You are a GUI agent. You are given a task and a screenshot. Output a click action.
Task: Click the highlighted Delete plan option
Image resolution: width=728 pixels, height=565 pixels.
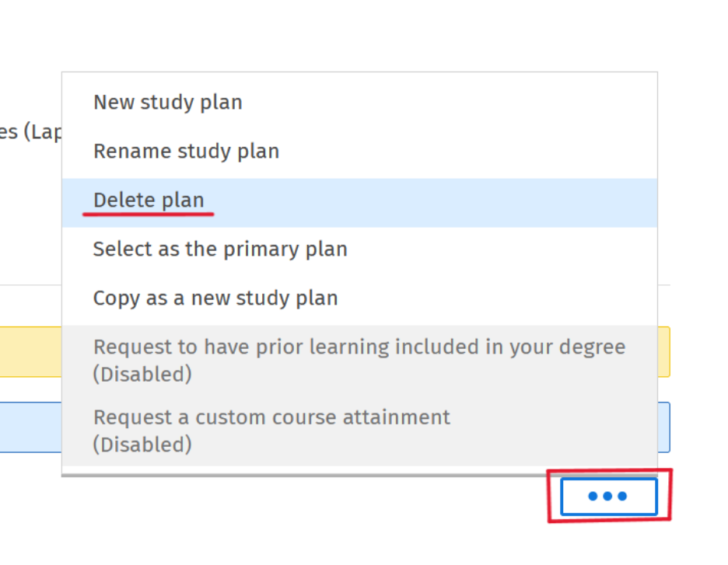click(359, 203)
